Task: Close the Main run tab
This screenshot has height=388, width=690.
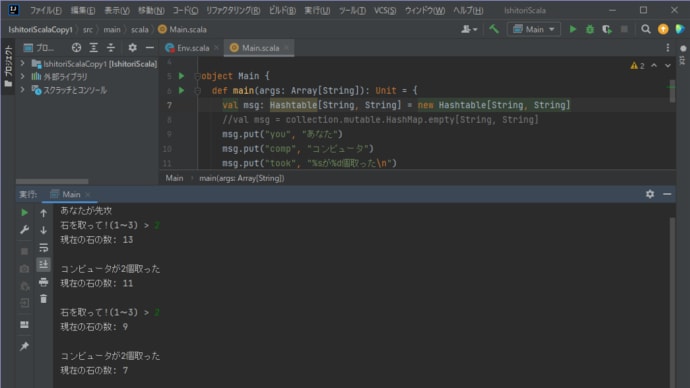Action: (x=88, y=194)
